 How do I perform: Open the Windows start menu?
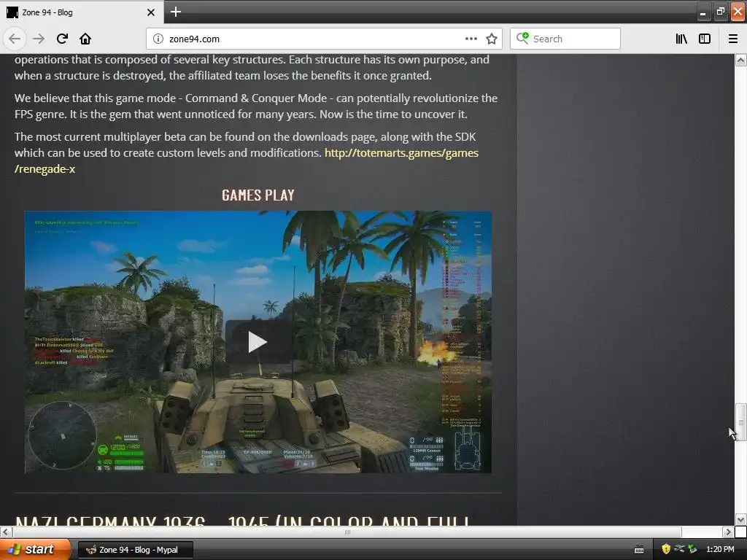(x=34, y=550)
